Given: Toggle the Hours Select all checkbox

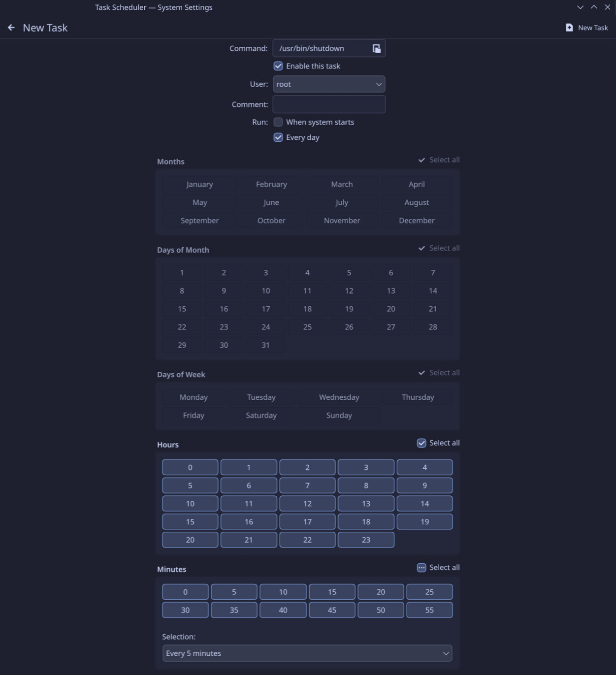Looking at the screenshot, I should [421, 443].
